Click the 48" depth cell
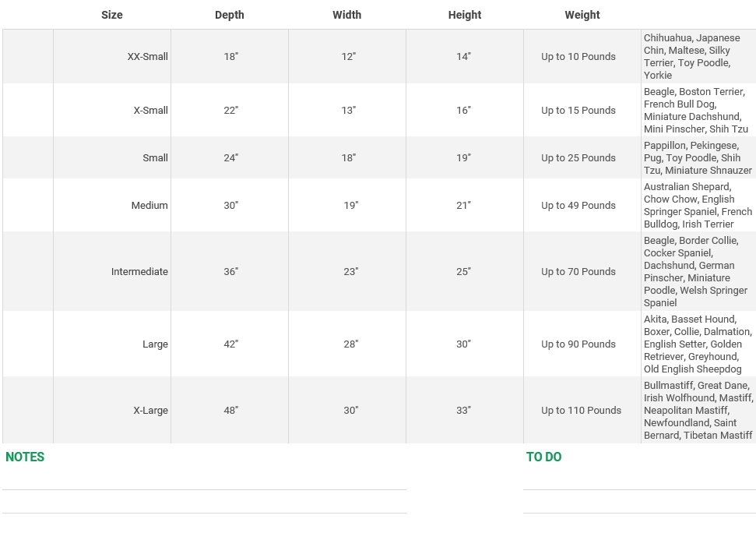Viewport: 756px width, 533px height. (x=231, y=411)
